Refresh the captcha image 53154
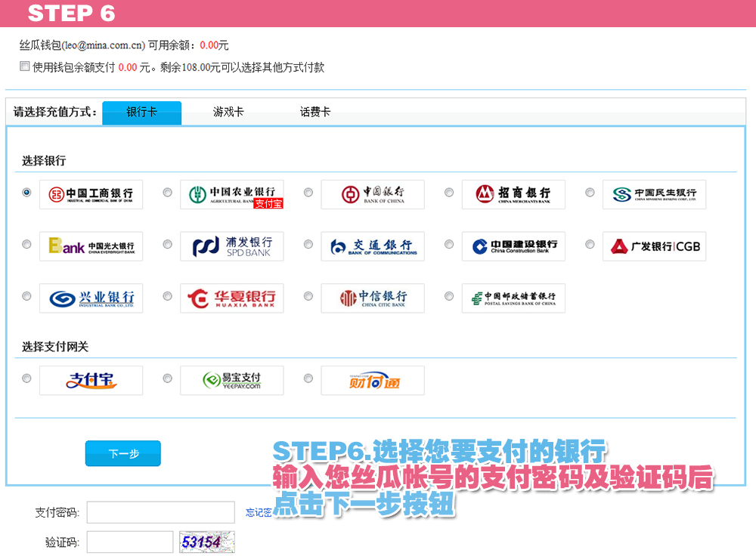Viewport: 756px width, 556px height. [x=207, y=542]
